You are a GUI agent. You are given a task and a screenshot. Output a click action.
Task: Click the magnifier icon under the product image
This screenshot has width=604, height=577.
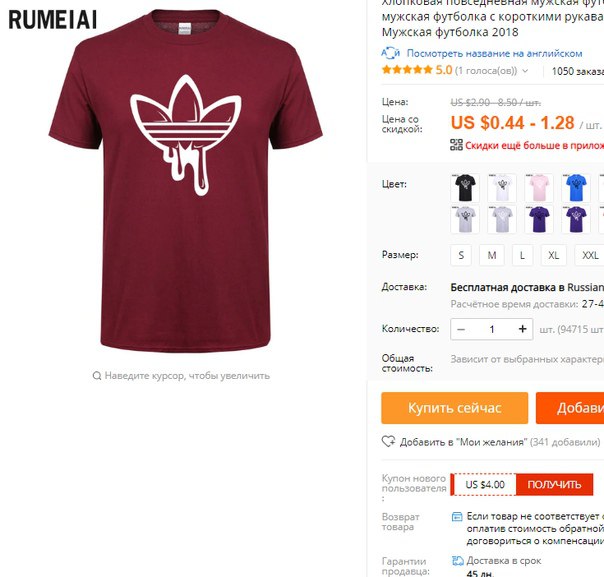coord(97,376)
